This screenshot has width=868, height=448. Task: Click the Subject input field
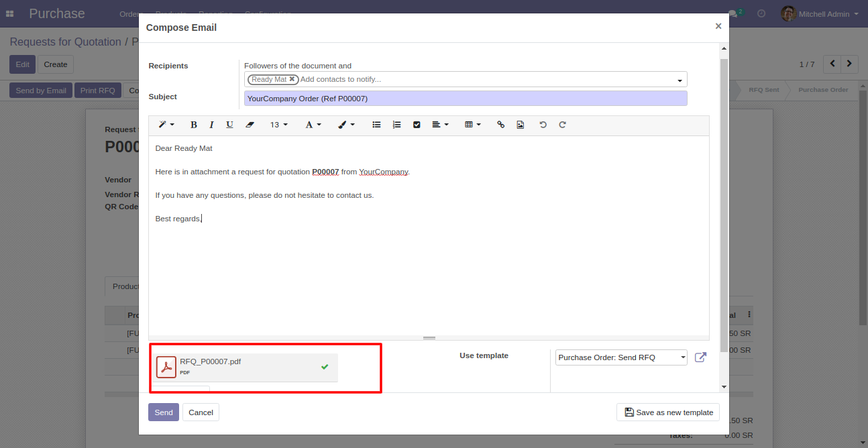pyautogui.click(x=465, y=99)
